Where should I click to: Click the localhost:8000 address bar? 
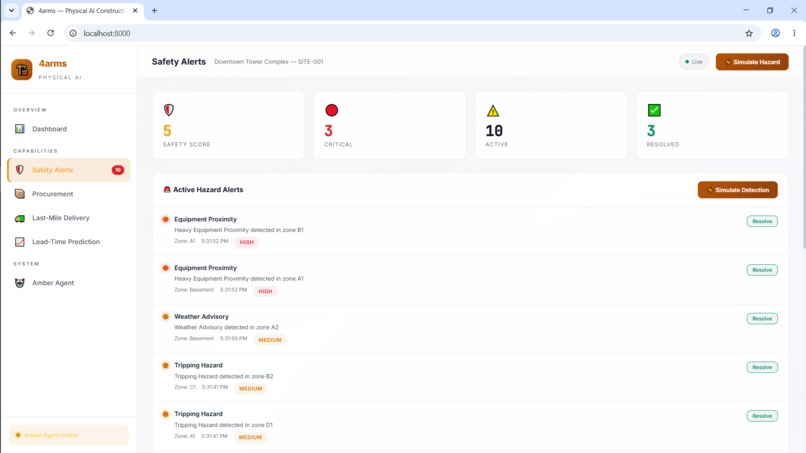point(411,33)
